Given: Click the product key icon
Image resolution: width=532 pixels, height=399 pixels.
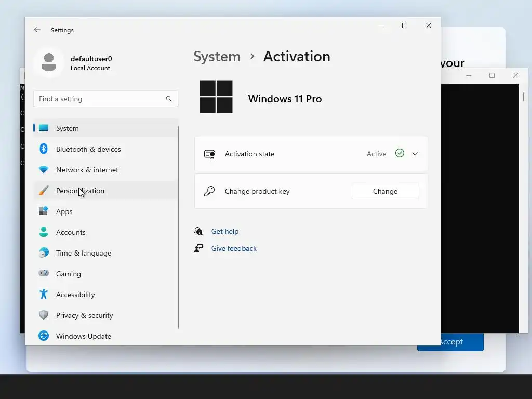Looking at the screenshot, I should [209, 191].
